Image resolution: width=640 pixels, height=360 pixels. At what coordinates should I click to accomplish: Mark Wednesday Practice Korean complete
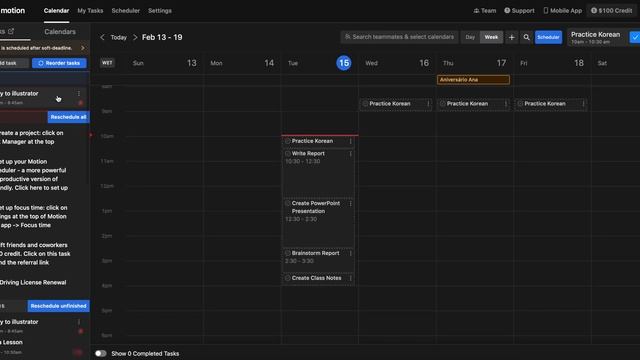(365, 104)
